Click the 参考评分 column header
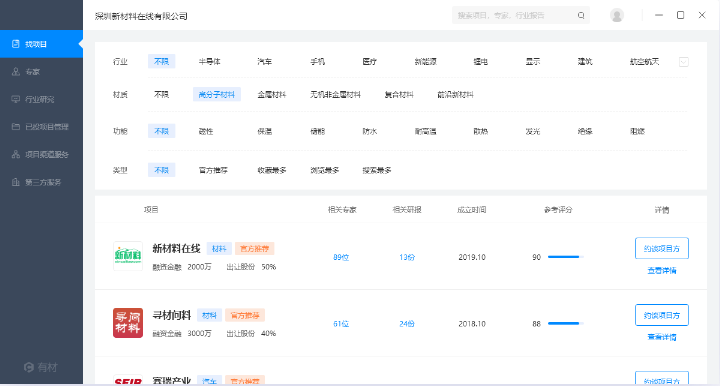720x386 pixels. (x=558, y=210)
